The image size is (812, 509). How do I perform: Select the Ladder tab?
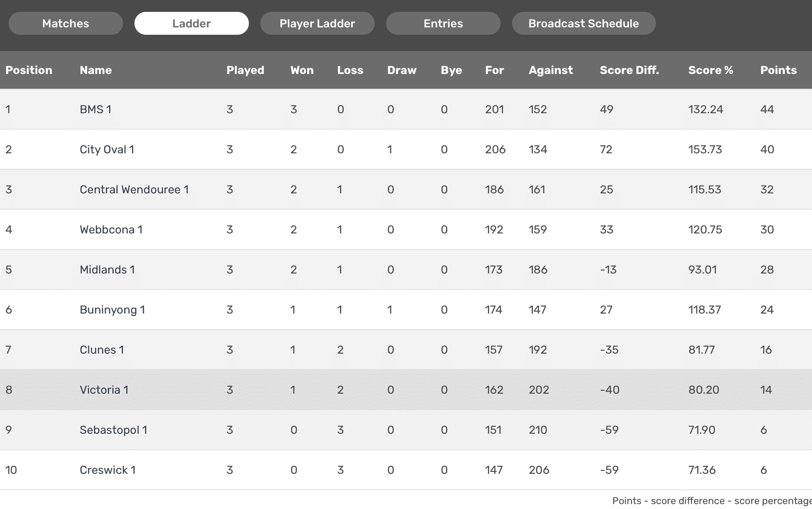[x=191, y=23]
